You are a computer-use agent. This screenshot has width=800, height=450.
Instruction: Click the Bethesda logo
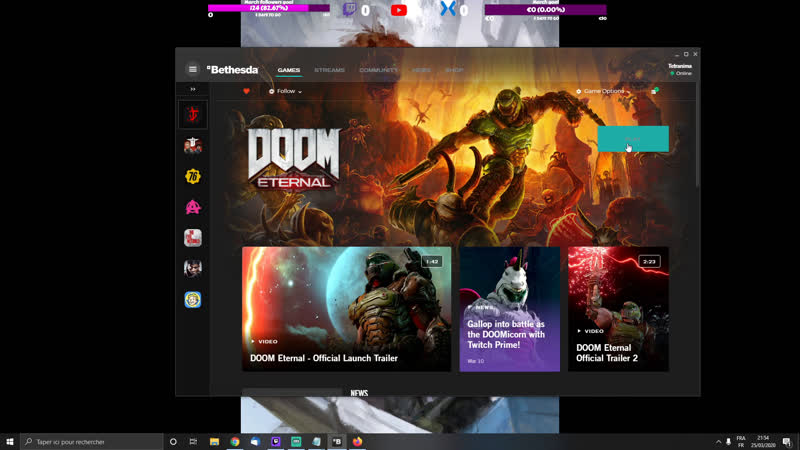(233, 69)
